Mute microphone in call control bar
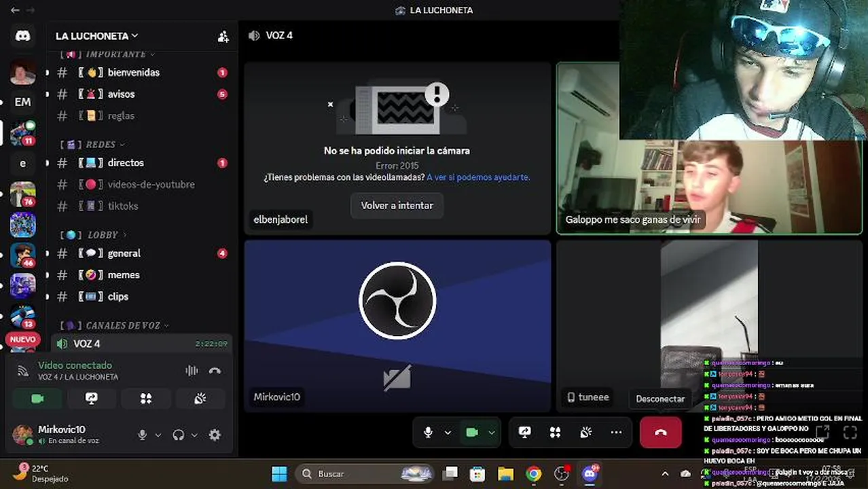The height and width of the screenshot is (489, 868). [x=428, y=432]
